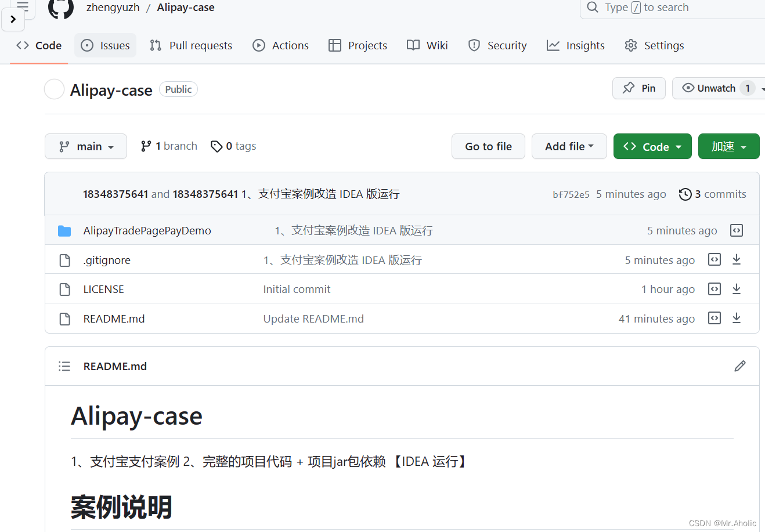Click the README.md panel header title
This screenshot has width=765, height=532.
115,367
